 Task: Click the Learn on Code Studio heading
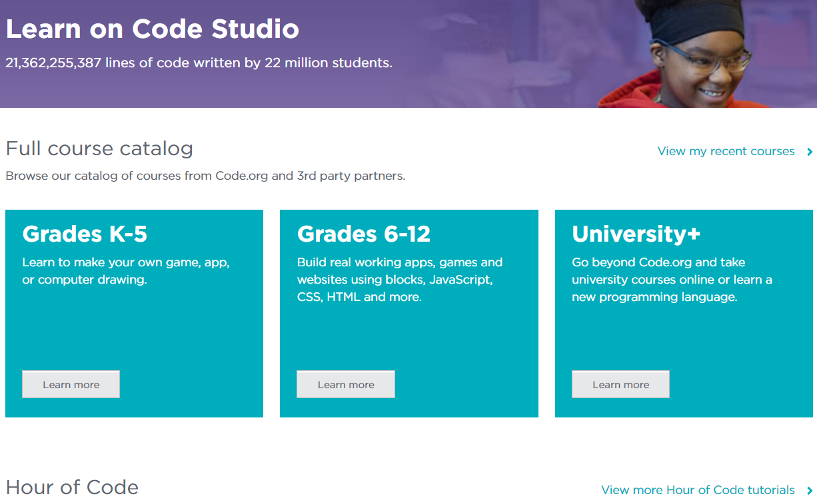(x=152, y=29)
